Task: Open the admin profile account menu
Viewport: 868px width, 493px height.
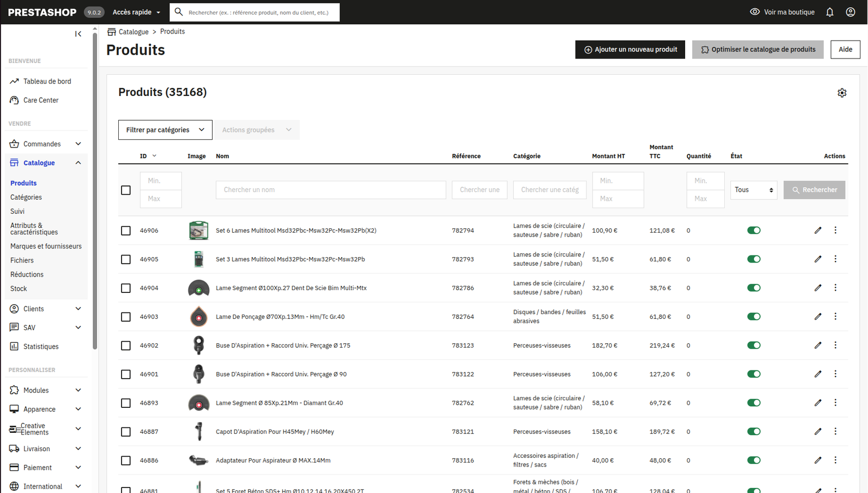Action: 850,12
